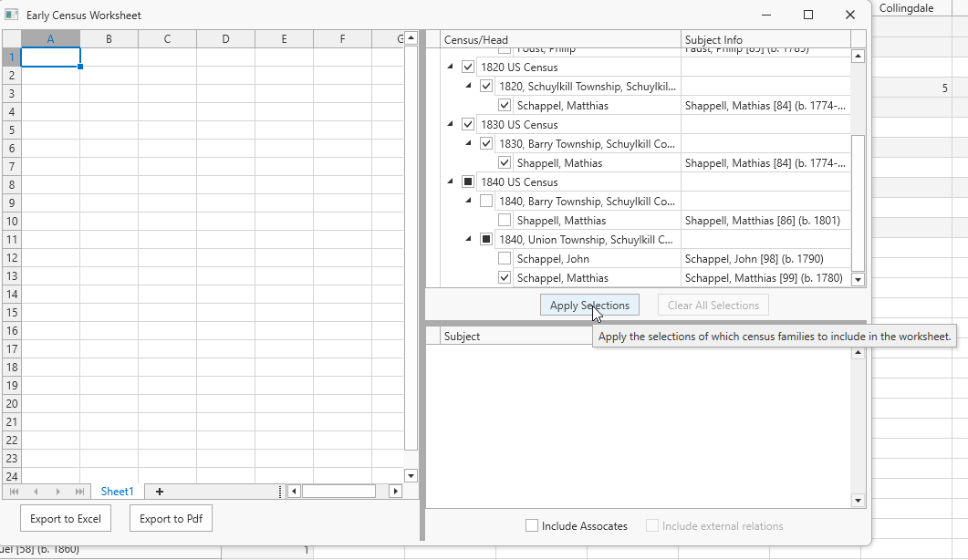968x560 pixels.
Task: Click the previous sheet navigation arrow
Action: coord(36,492)
